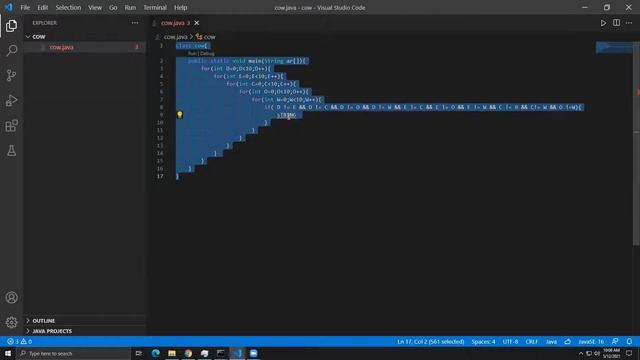
Task: Click the Java cloud status icon
Action: point(568,342)
